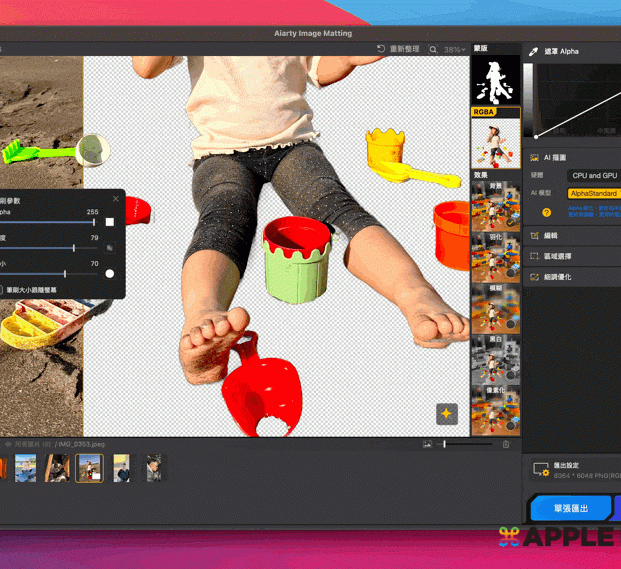Click the yellow question mark help icon
Screen dimensions: 621x569
point(546,212)
